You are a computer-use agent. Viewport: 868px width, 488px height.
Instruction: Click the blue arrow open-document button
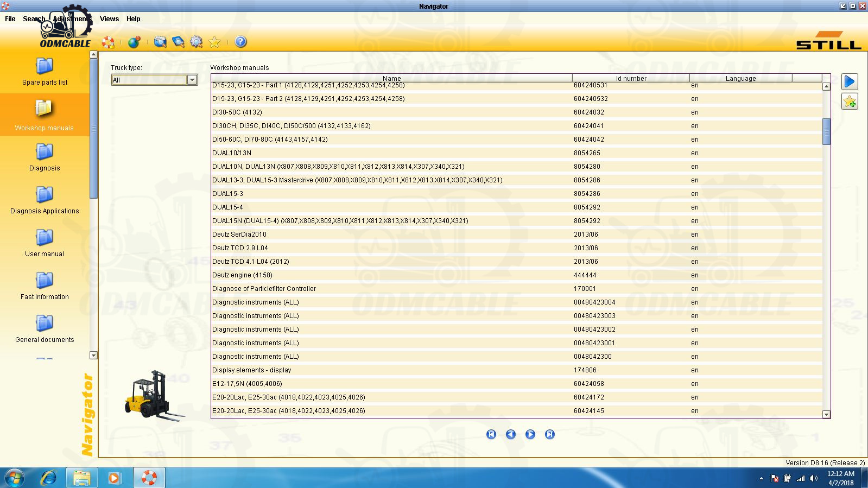pyautogui.click(x=850, y=81)
